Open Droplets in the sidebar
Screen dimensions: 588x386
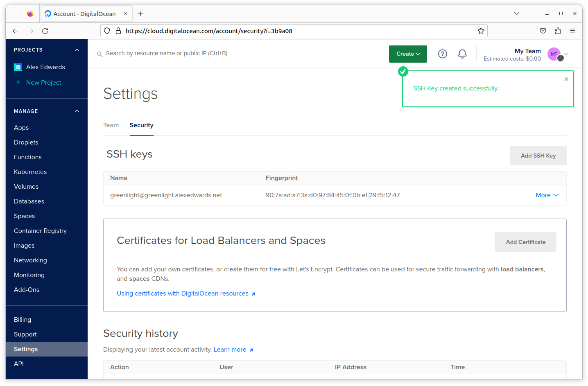pyautogui.click(x=26, y=142)
